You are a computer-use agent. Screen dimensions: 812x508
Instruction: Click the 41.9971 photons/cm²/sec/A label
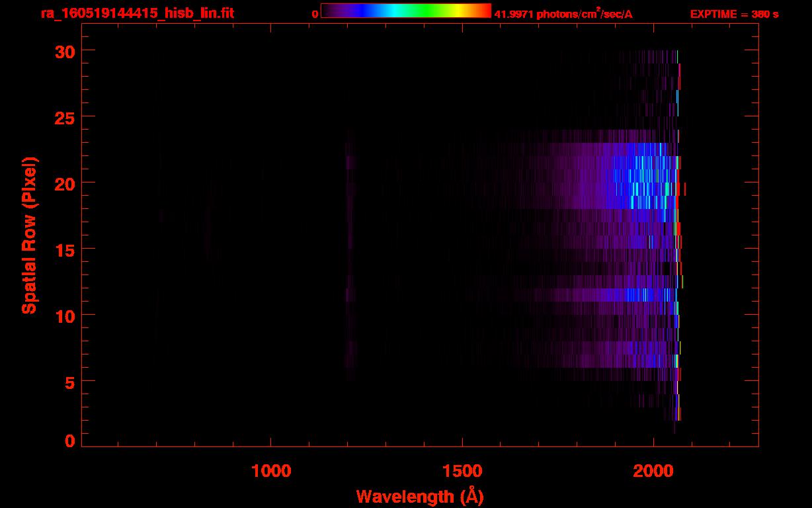(563, 13)
